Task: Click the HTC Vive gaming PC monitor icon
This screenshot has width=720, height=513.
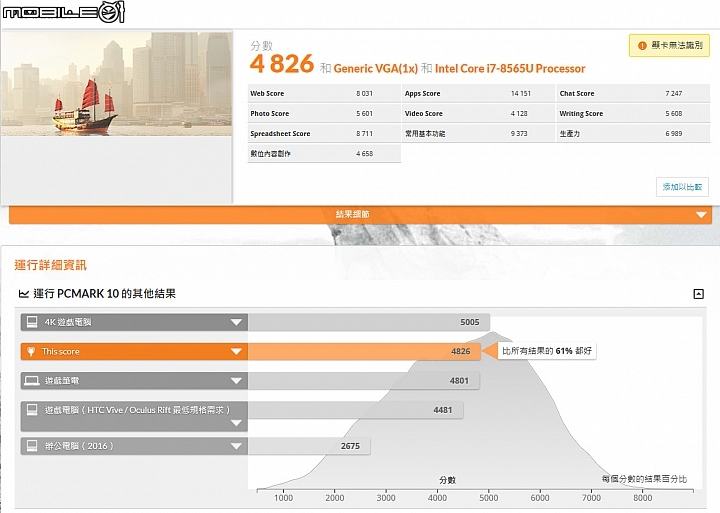Action: click(x=32, y=410)
